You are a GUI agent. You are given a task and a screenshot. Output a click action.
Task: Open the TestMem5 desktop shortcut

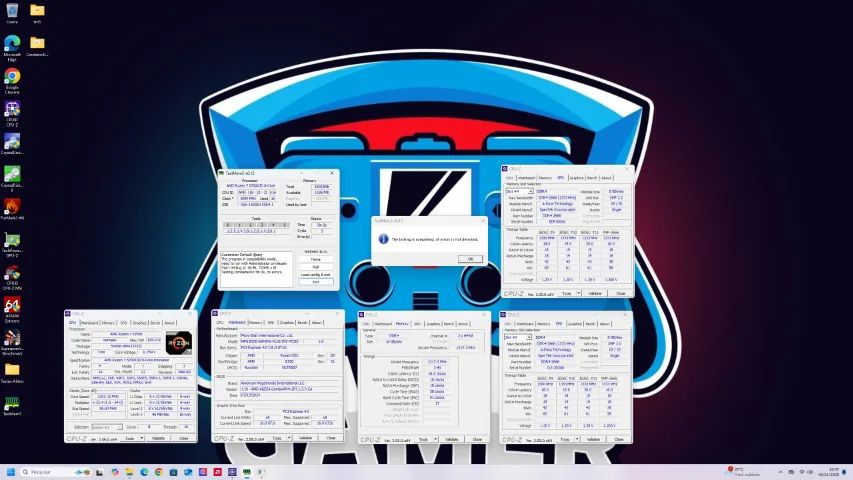click(12, 406)
